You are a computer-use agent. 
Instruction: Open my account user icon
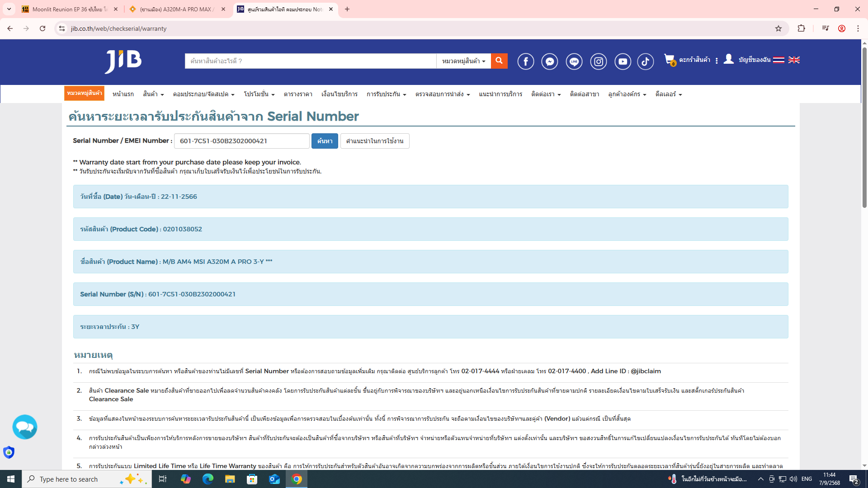(x=728, y=59)
